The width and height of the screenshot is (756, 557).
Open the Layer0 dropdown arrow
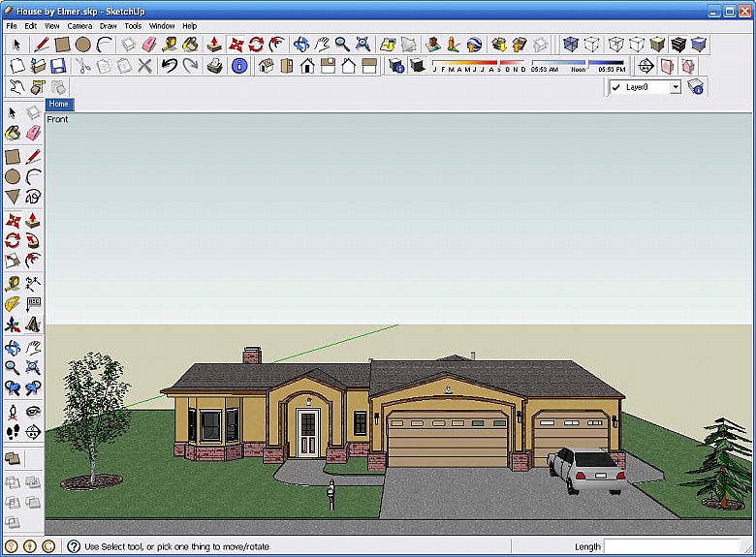point(676,87)
